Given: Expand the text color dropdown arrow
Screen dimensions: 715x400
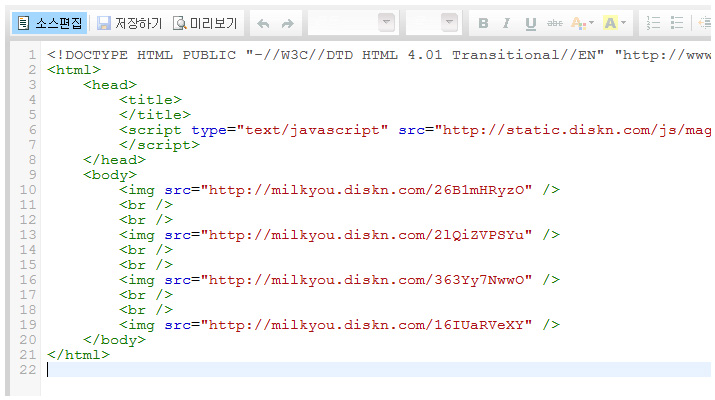Looking at the screenshot, I should [591, 22].
